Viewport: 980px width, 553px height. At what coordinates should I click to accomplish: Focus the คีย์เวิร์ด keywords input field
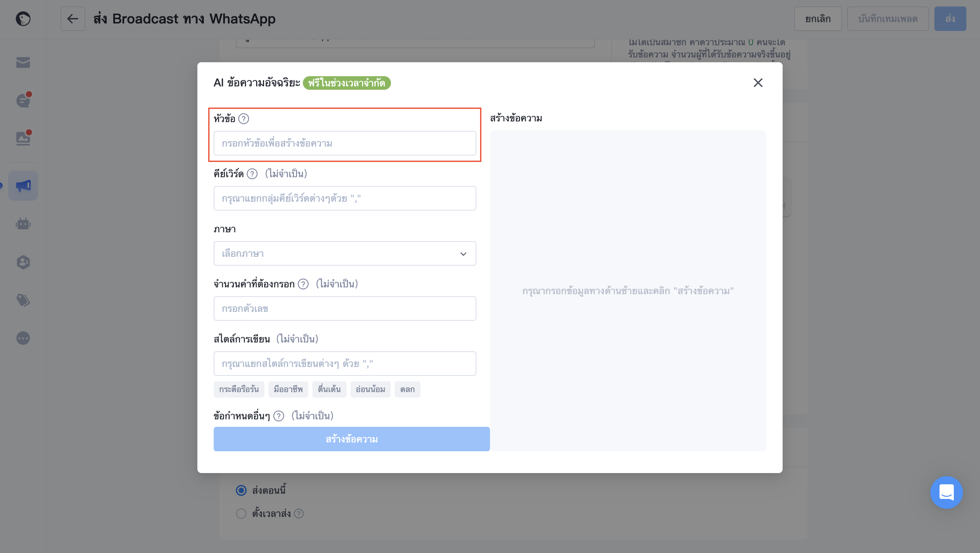[345, 199]
